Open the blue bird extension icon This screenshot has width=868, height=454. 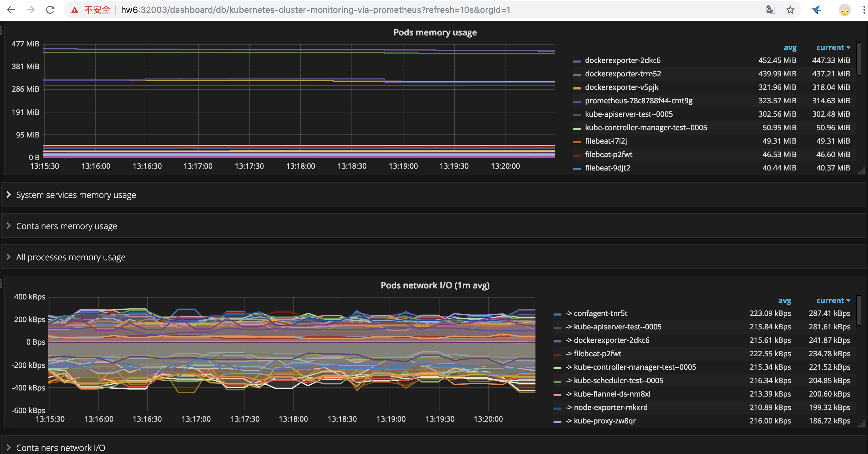816,10
